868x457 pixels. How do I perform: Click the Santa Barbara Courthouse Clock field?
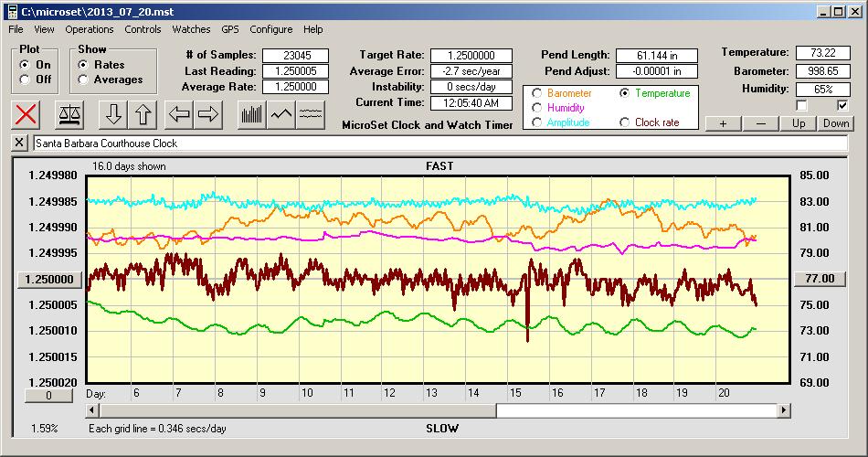(440, 143)
